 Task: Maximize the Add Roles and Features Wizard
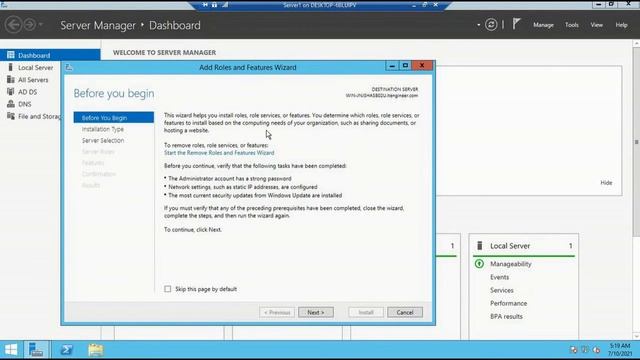click(x=405, y=66)
